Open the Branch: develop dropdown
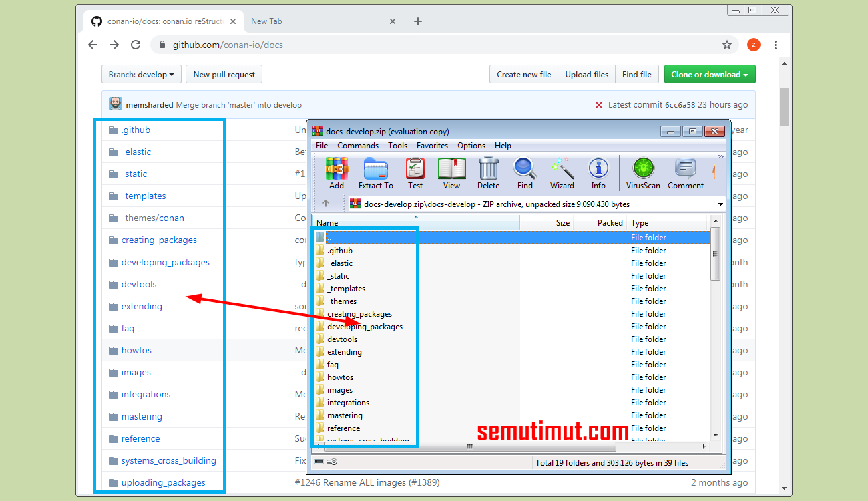The height and width of the screenshot is (501, 868). (x=141, y=74)
